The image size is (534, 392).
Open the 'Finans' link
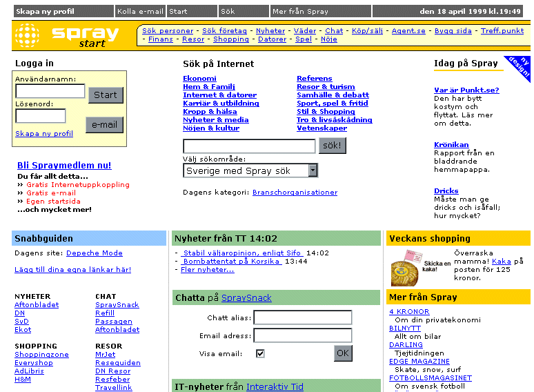click(x=160, y=39)
